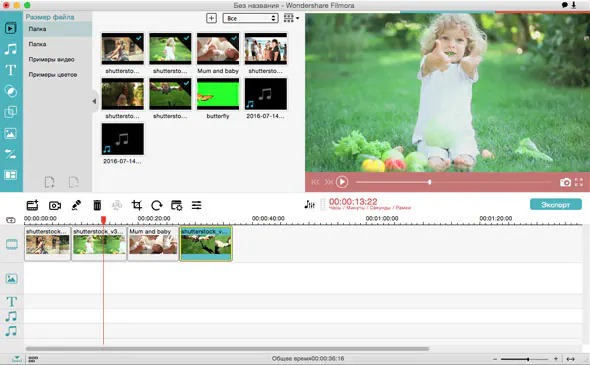
Task: Click the 'Размер файла' heading
Action: click(x=50, y=17)
